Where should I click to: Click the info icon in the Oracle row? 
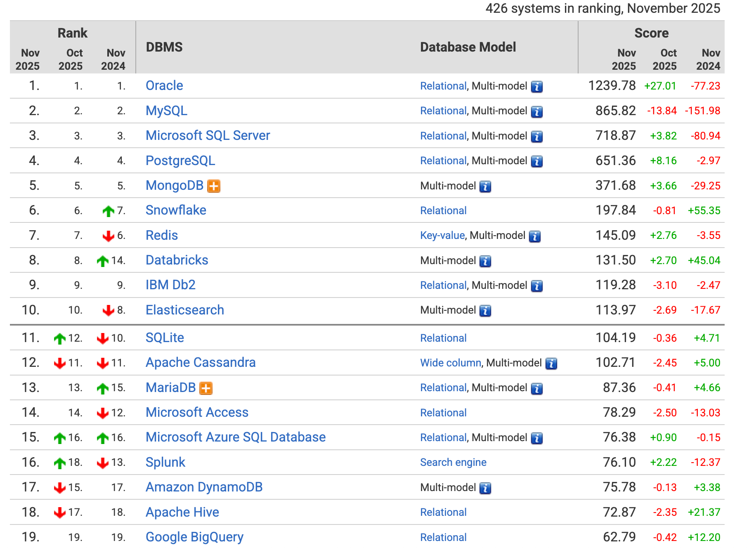pyautogui.click(x=536, y=87)
